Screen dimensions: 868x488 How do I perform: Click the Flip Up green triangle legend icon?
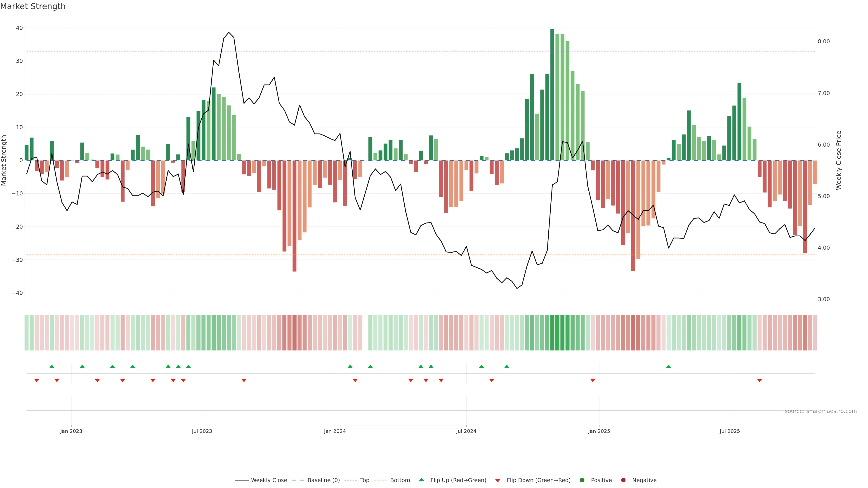421,480
